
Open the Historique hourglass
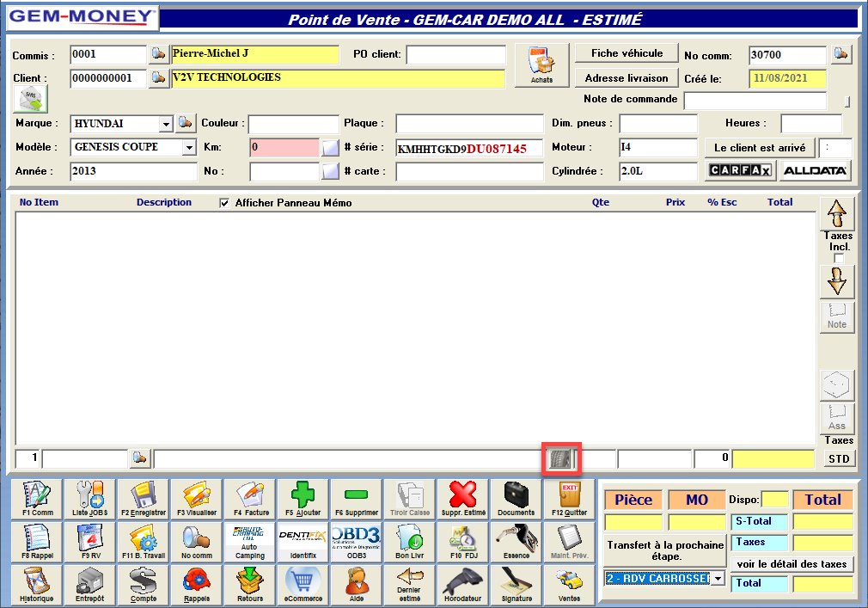click(x=37, y=585)
